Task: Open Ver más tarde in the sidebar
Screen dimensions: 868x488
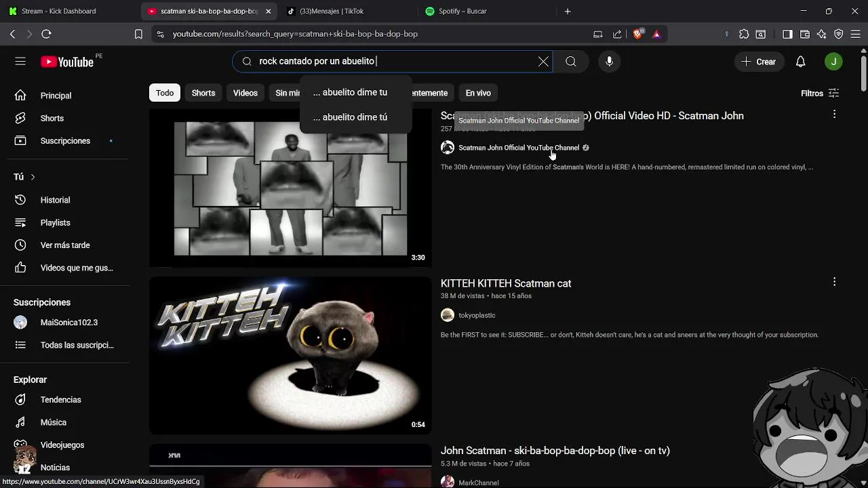Action: (65, 245)
